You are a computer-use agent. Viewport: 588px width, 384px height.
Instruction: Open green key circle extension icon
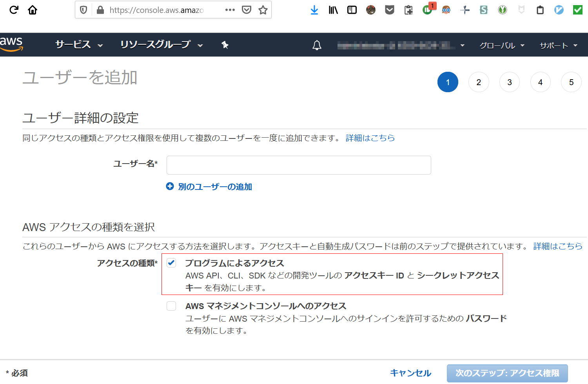click(503, 10)
